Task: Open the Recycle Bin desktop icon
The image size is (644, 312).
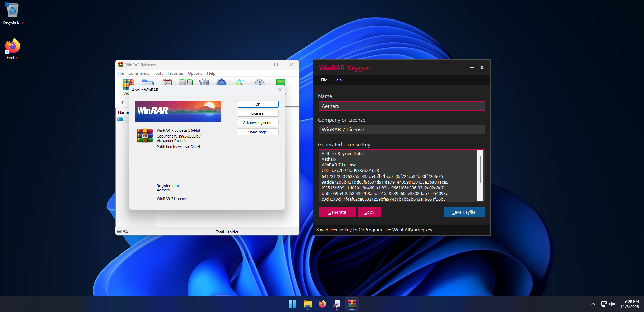Action: click(13, 14)
